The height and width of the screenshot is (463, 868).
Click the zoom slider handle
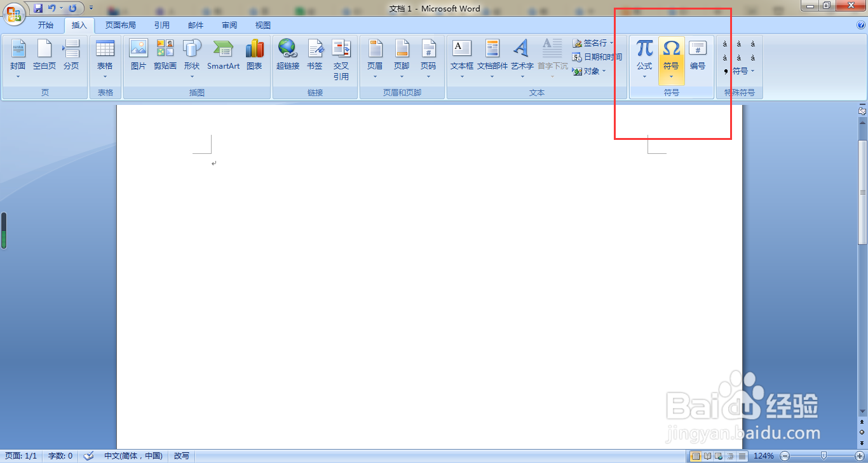coord(824,456)
